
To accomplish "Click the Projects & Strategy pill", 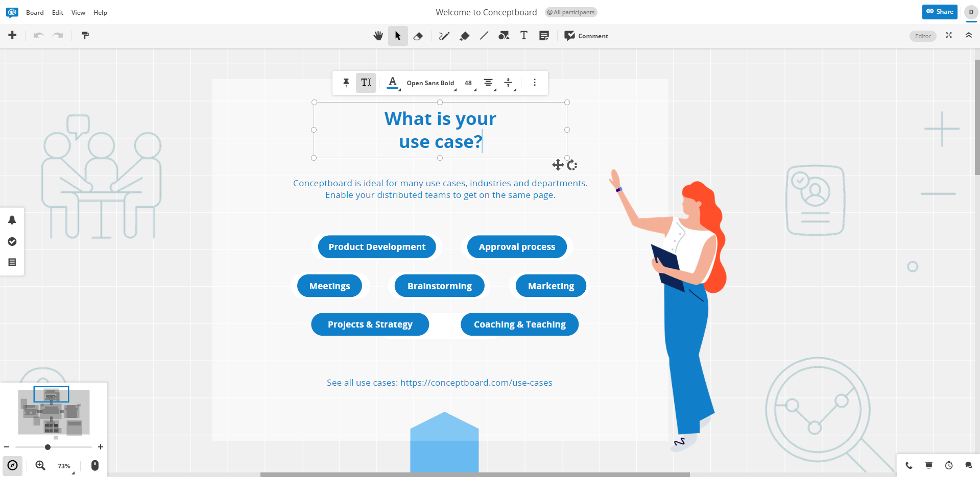I will pyautogui.click(x=370, y=324).
